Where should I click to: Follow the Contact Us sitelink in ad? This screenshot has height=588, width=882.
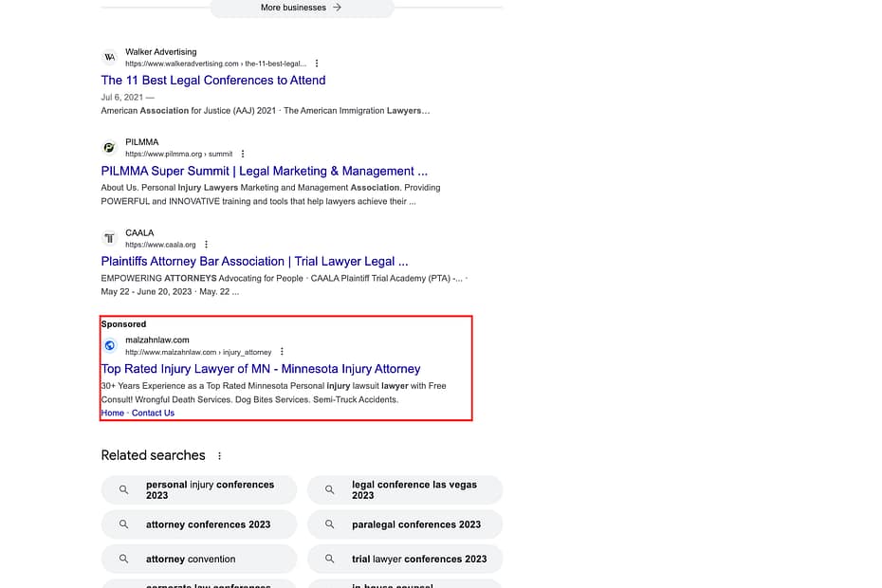point(153,413)
